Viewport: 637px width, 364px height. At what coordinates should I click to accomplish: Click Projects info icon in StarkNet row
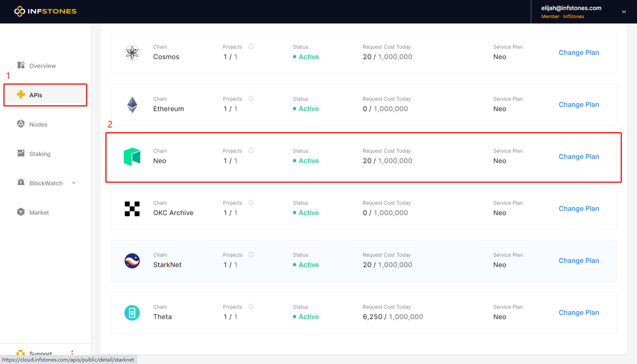click(x=251, y=255)
